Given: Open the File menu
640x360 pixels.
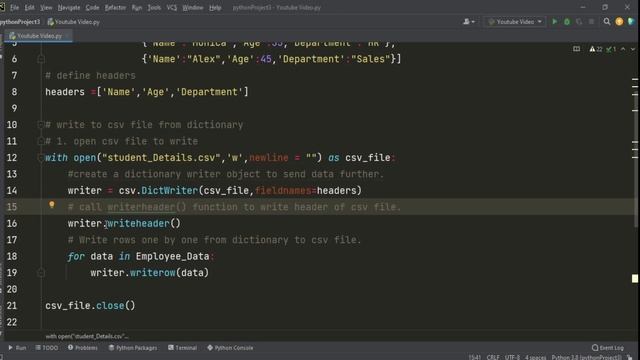Looking at the screenshot, I should pyautogui.click(x=14, y=7).
